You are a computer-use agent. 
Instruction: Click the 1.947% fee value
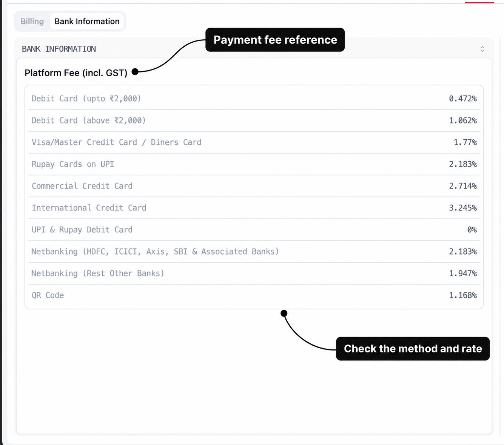point(462,273)
